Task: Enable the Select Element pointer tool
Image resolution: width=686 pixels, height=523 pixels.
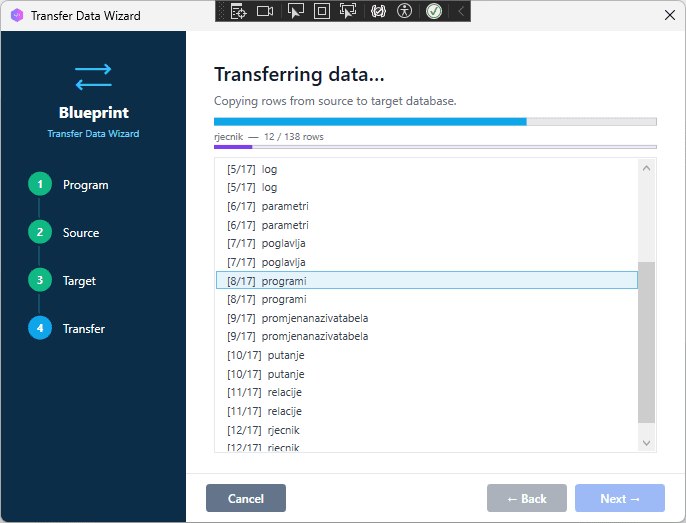Action: click(295, 11)
